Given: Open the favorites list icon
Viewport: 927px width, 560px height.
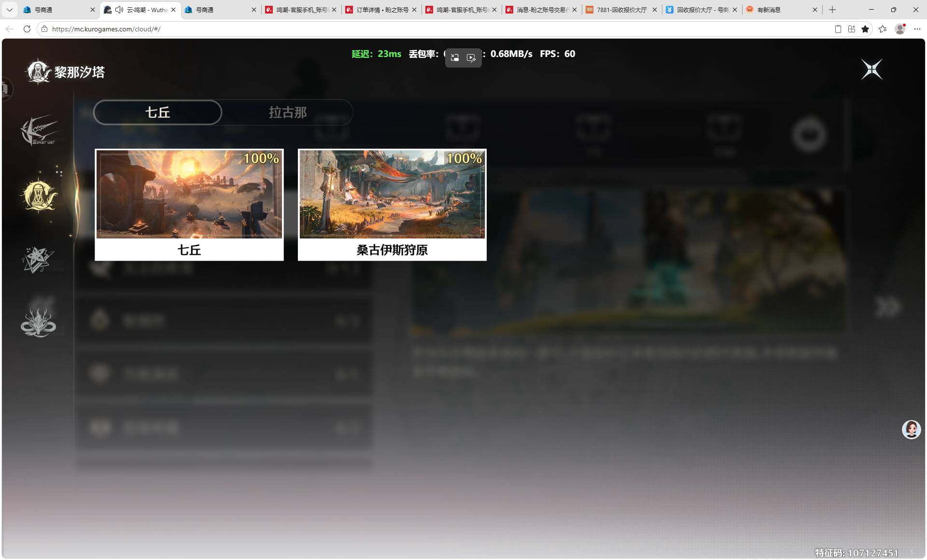Looking at the screenshot, I should [883, 29].
